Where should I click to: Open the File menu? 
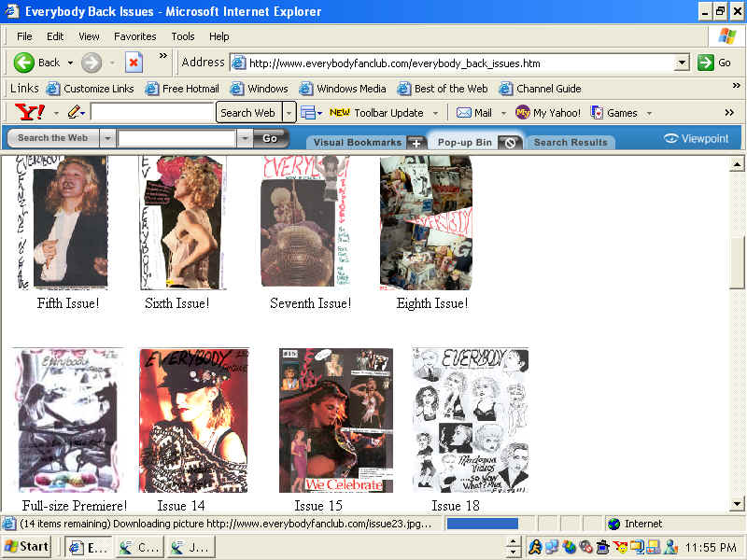click(x=24, y=36)
